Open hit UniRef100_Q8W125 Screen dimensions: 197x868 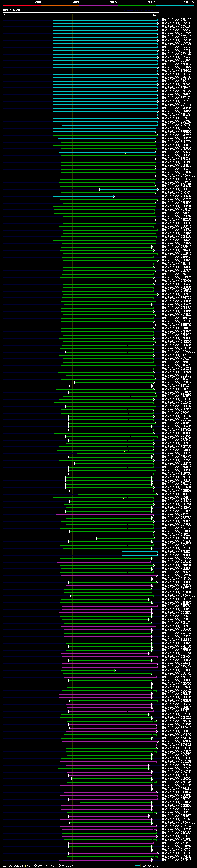177,20
